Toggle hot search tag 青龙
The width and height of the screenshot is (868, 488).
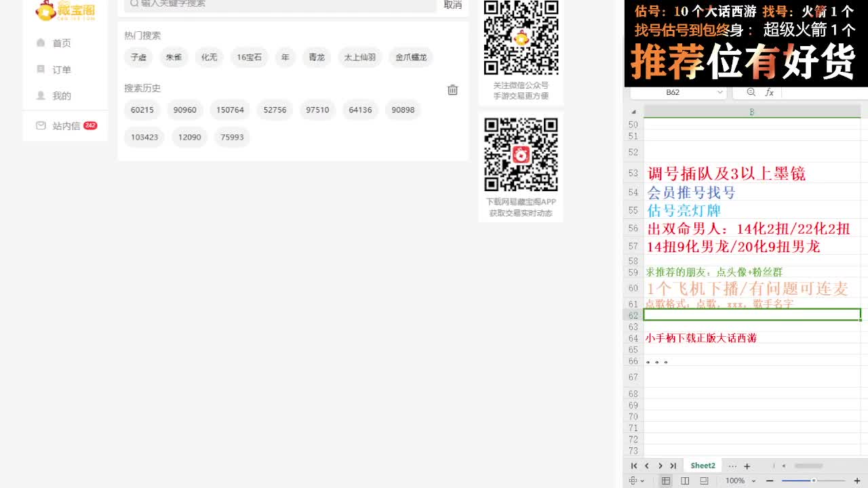pyautogui.click(x=316, y=58)
